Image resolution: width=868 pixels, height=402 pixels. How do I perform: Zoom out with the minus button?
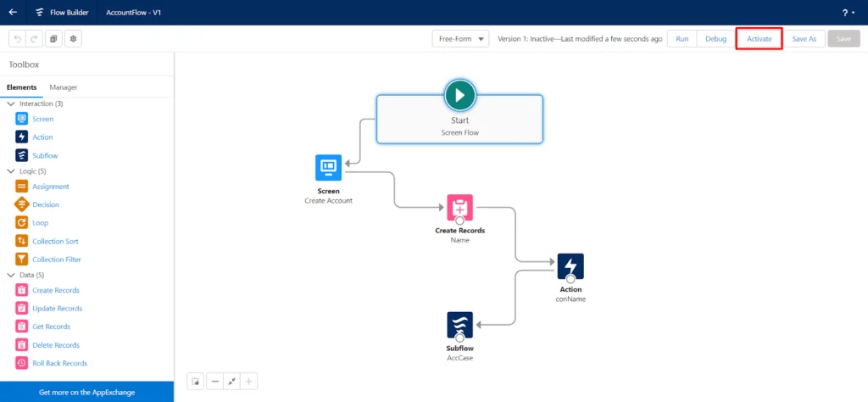[215, 382]
